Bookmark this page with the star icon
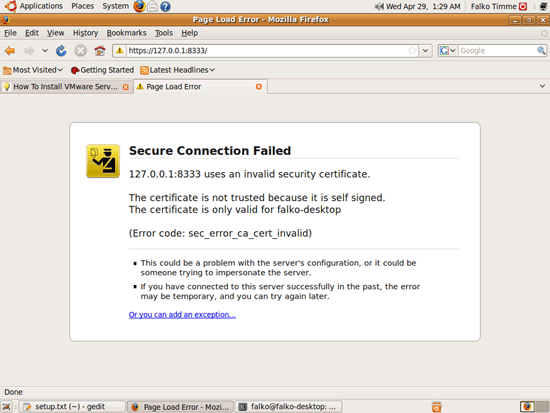Screen dimensions: 550x413 412,51
